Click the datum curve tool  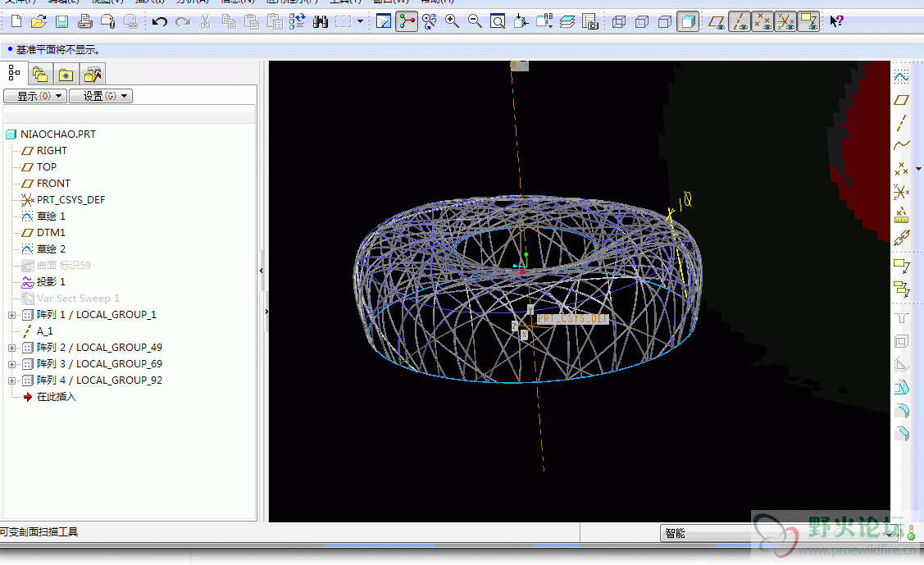pos(901,145)
